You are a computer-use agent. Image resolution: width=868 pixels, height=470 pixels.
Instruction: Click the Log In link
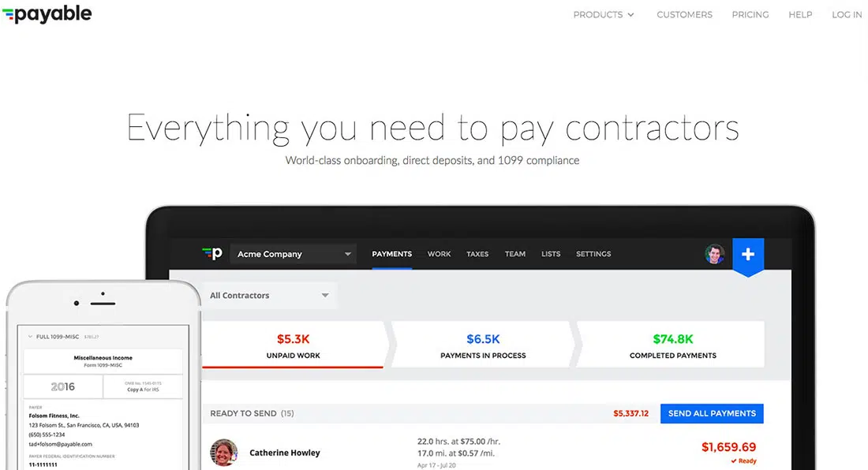coord(846,15)
